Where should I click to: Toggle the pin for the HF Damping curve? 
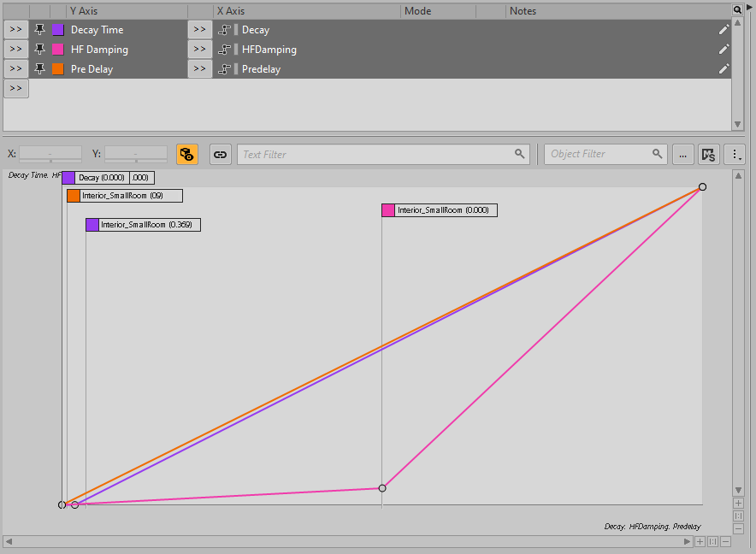click(39, 50)
